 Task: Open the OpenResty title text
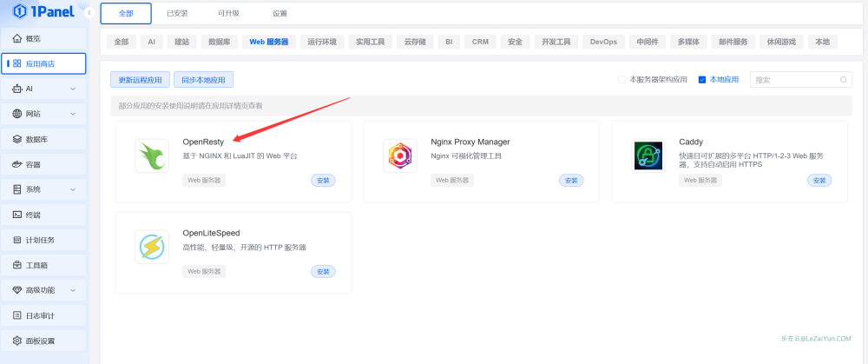203,142
